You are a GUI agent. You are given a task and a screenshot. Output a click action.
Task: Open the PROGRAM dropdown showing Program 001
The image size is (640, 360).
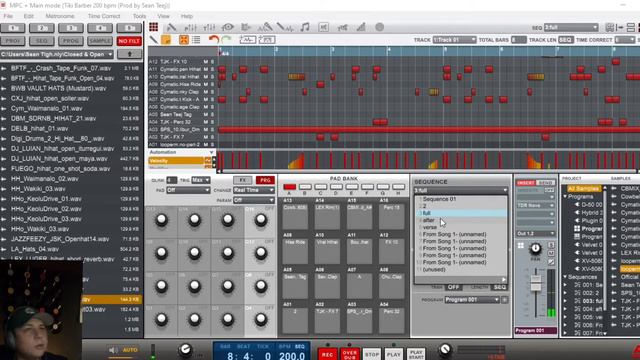pos(472,300)
